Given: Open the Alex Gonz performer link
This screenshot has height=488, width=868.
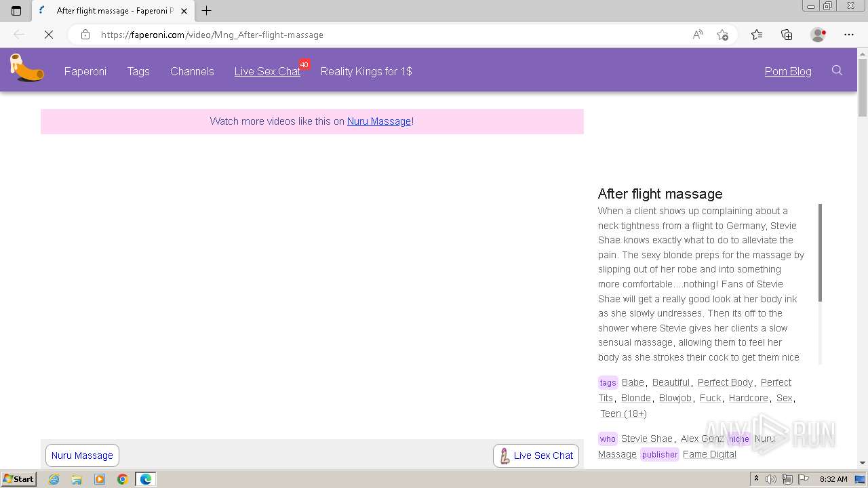Looking at the screenshot, I should point(702,439).
